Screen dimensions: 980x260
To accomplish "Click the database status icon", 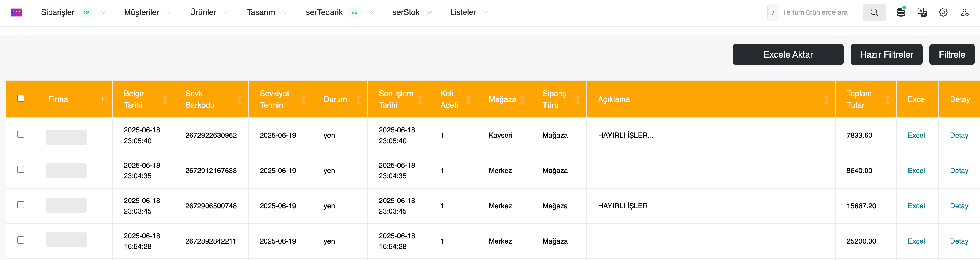I will [x=901, y=12].
